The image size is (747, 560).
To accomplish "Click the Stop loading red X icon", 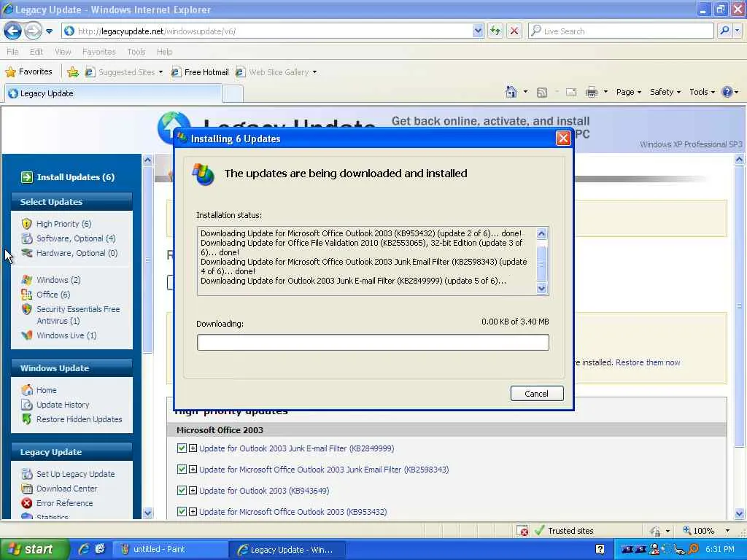I will 514,31.
